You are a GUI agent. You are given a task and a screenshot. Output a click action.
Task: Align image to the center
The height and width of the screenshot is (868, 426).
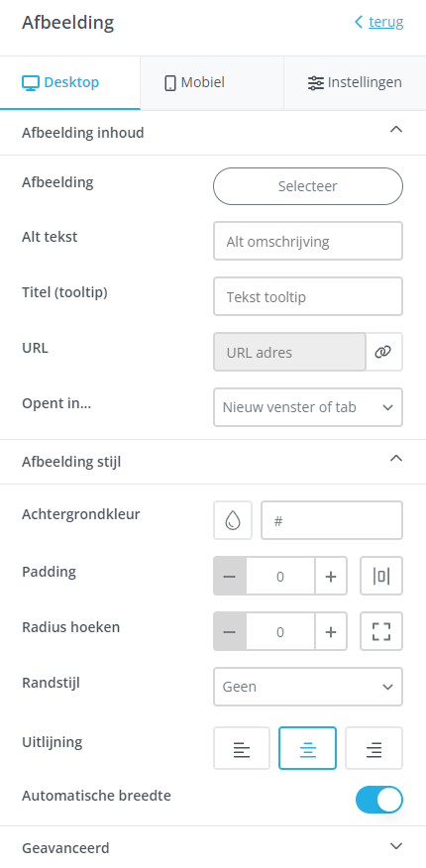(307, 748)
